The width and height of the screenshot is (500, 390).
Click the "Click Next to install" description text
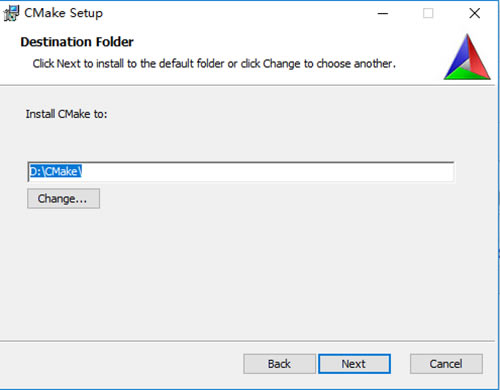[x=214, y=63]
